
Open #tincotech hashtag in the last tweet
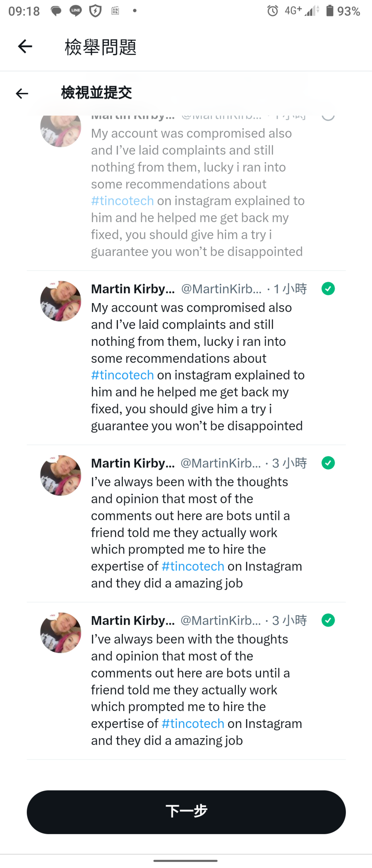point(193,723)
